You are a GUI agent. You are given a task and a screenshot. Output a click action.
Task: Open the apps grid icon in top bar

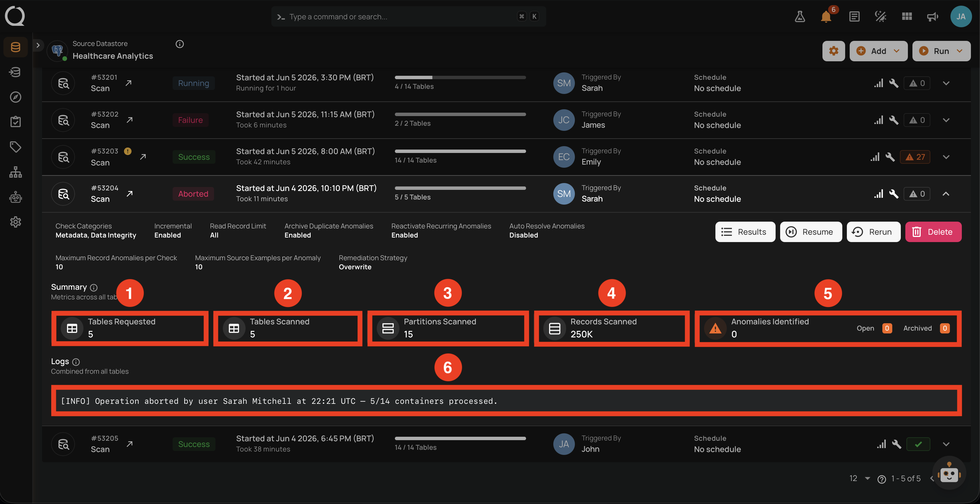click(x=907, y=17)
